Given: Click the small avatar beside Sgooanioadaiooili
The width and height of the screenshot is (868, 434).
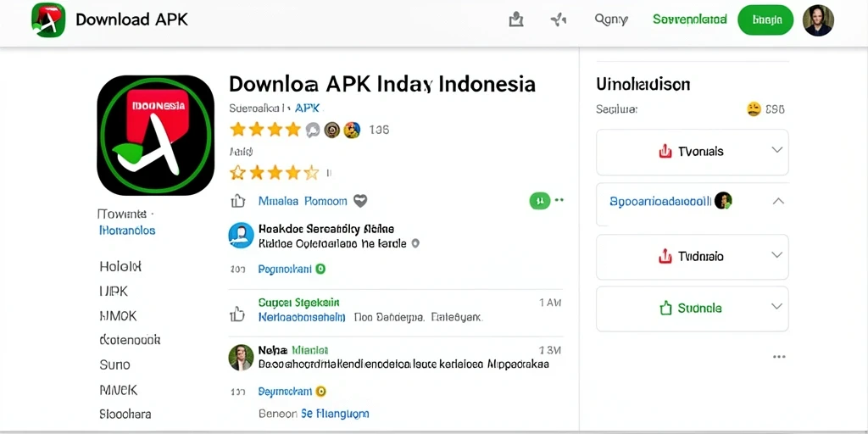Looking at the screenshot, I should 723,200.
